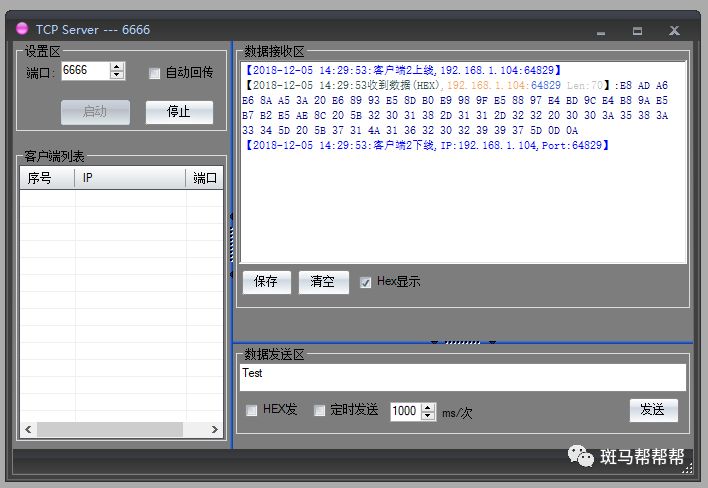Click the horizontal splitter collapse handle above send area
The image size is (708, 488).
click(x=462, y=342)
